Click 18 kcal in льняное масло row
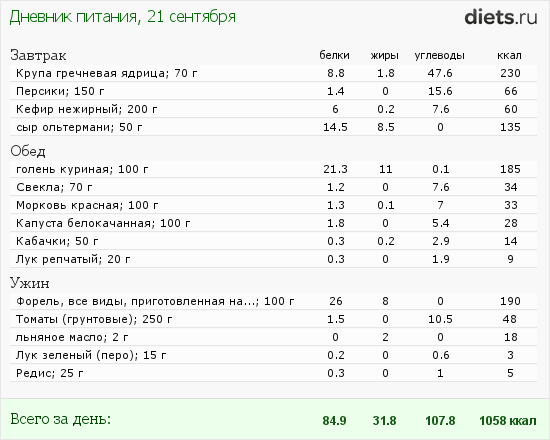 click(x=511, y=337)
